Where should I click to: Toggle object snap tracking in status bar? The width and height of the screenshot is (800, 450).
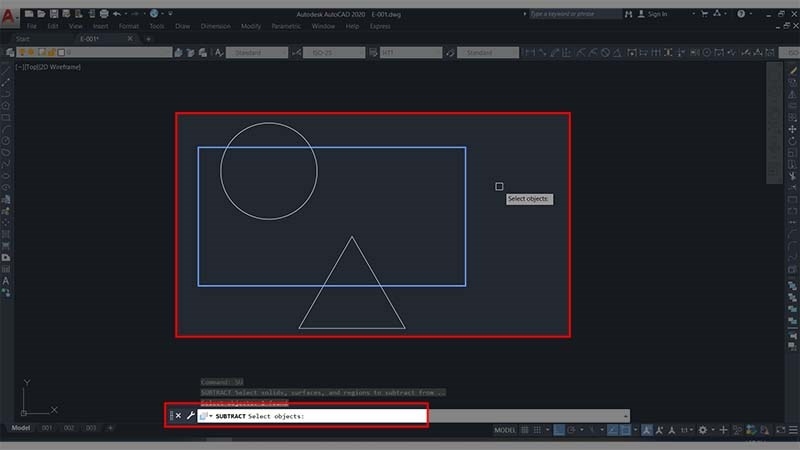coord(613,430)
